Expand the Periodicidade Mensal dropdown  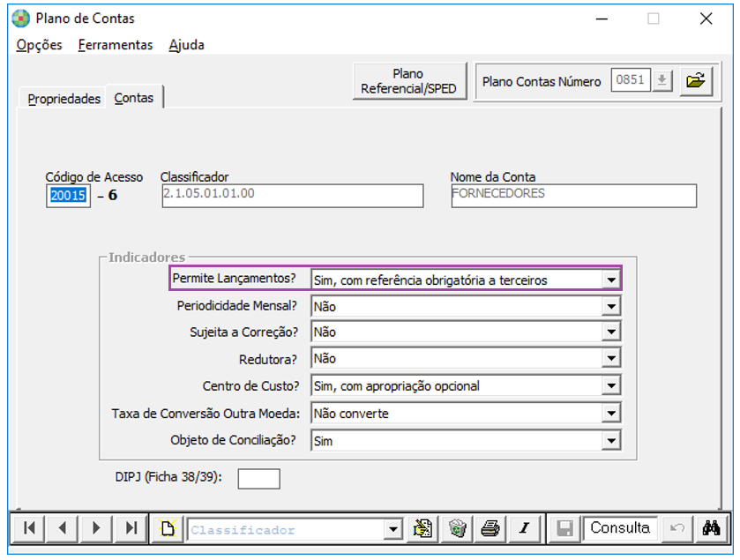click(611, 306)
